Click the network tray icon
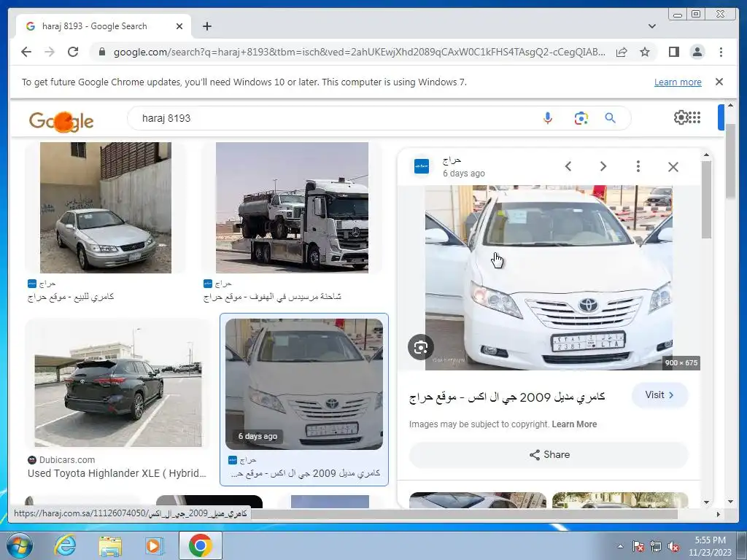Image resolution: width=747 pixels, height=560 pixels. pyautogui.click(x=656, y=547)
